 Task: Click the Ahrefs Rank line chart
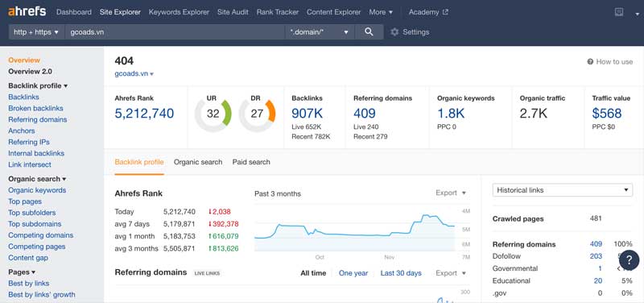(x=354, y=232)
